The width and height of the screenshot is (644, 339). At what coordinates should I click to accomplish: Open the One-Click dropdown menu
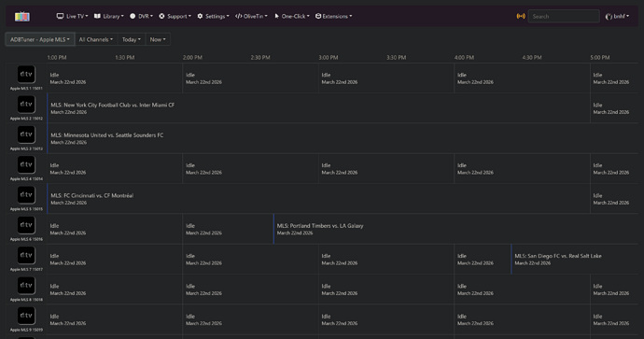tap(292, 16)
